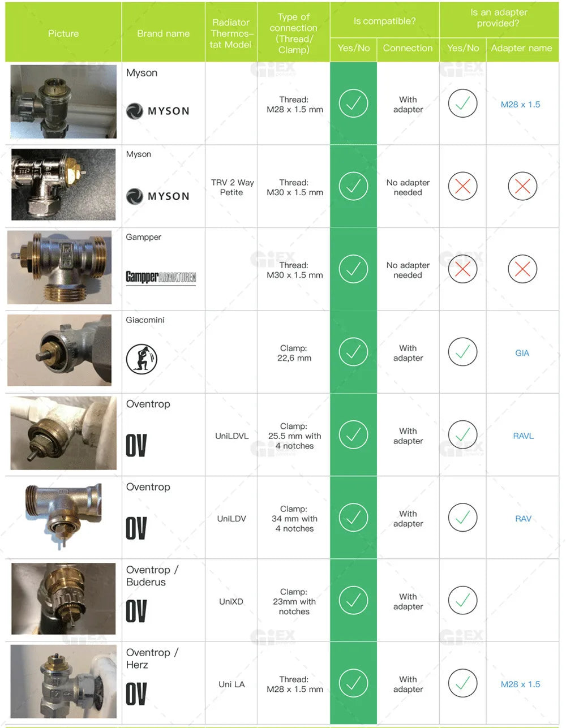Image resolution: width=566 pixels, height=728 pixels.
Task: Open the GIA adapter link
Action: 522,353
